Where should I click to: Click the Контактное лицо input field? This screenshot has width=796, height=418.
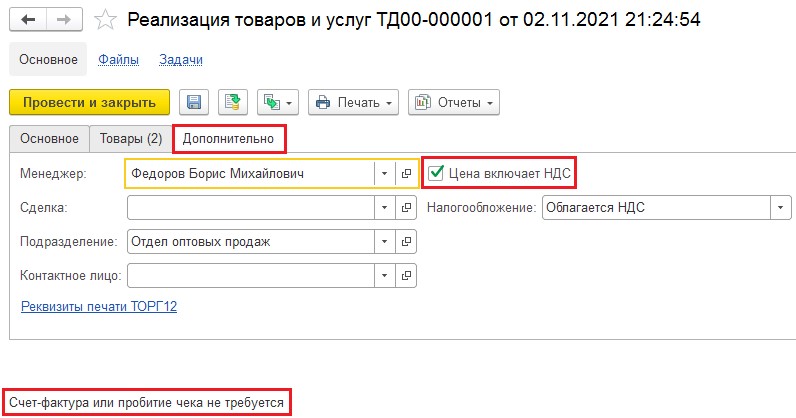251,275
